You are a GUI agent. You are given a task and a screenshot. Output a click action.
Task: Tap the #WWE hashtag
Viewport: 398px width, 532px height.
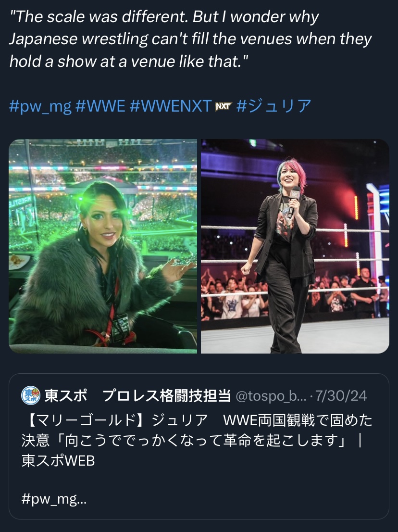pyautogui.click(x=100, y=106)
